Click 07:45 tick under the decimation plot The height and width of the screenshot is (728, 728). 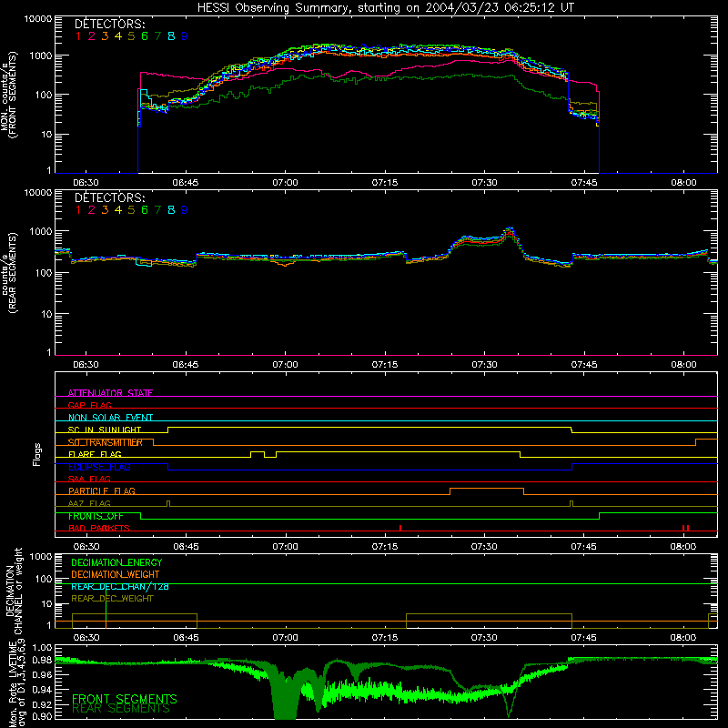pyautogui.click(x=584, y=638)
